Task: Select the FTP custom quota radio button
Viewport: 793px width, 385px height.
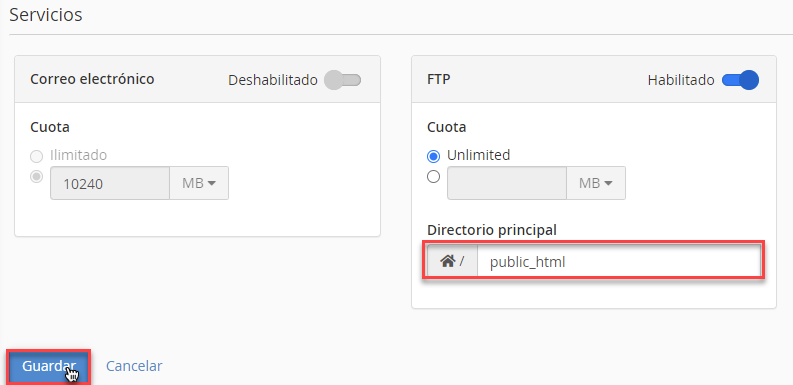Action: [x=433, y=177]
